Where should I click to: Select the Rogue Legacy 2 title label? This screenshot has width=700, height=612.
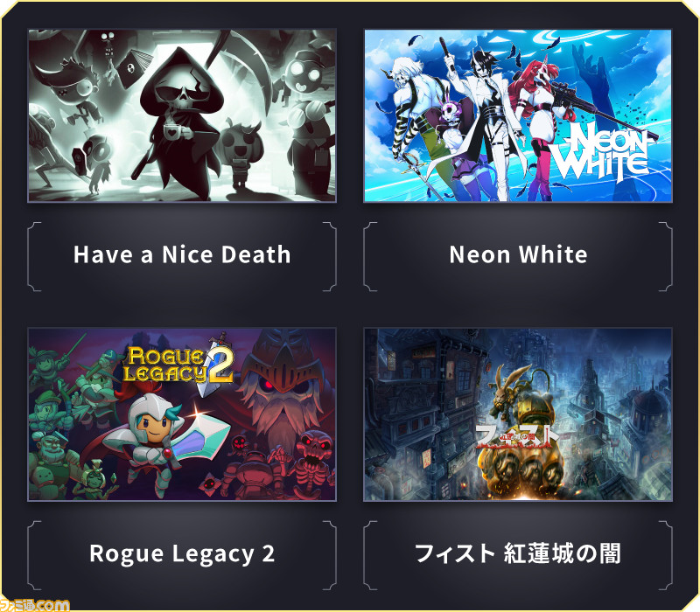182,553
